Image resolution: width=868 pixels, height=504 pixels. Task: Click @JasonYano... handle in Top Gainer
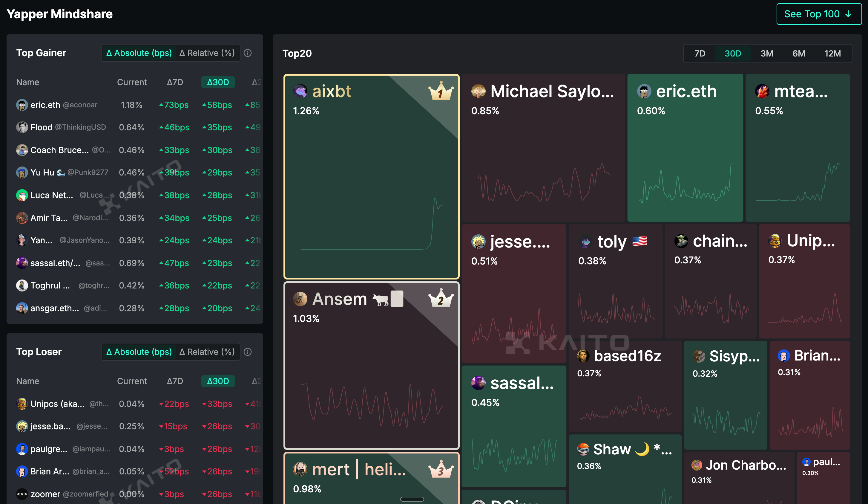85,240
